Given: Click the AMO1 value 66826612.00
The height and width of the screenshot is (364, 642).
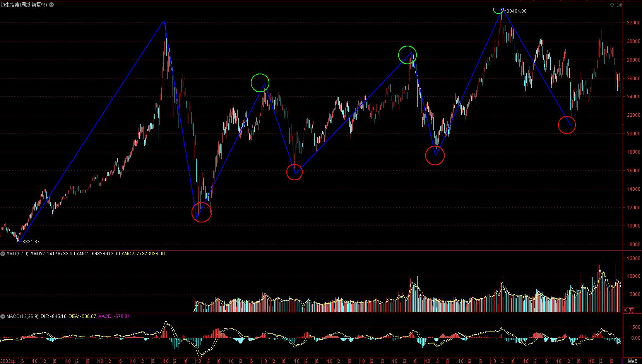Looking at the screenshot, I should tap(105, 254).
